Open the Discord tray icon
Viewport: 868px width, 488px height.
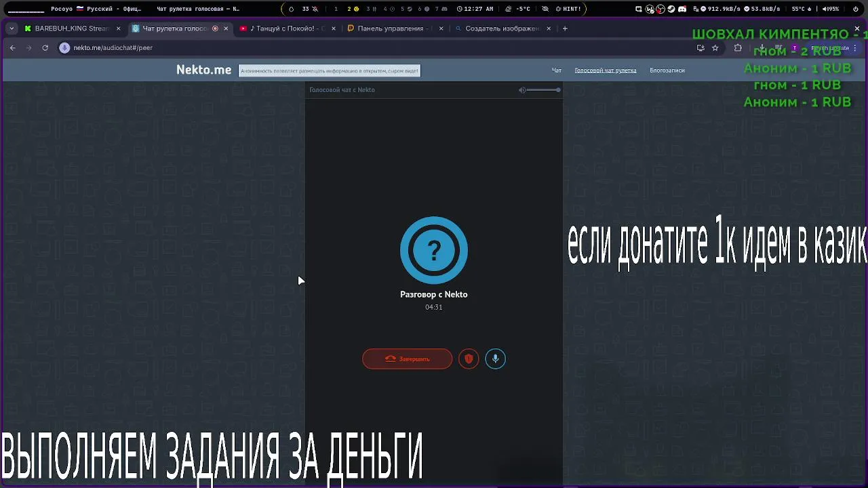[682, 9]
